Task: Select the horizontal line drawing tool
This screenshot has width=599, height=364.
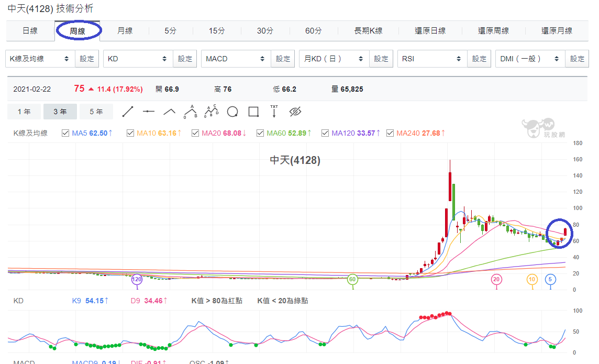Action: point(149,112)
